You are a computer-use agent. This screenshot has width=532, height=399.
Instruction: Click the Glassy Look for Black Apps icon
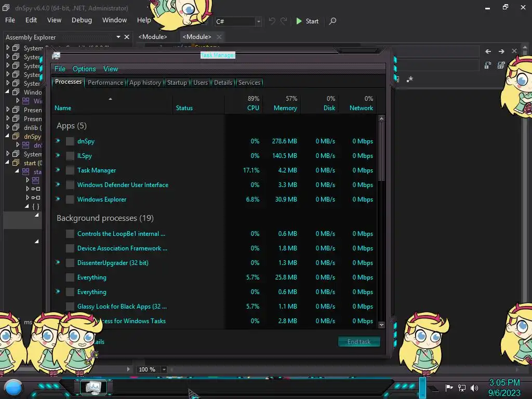[x=70, y=307]
